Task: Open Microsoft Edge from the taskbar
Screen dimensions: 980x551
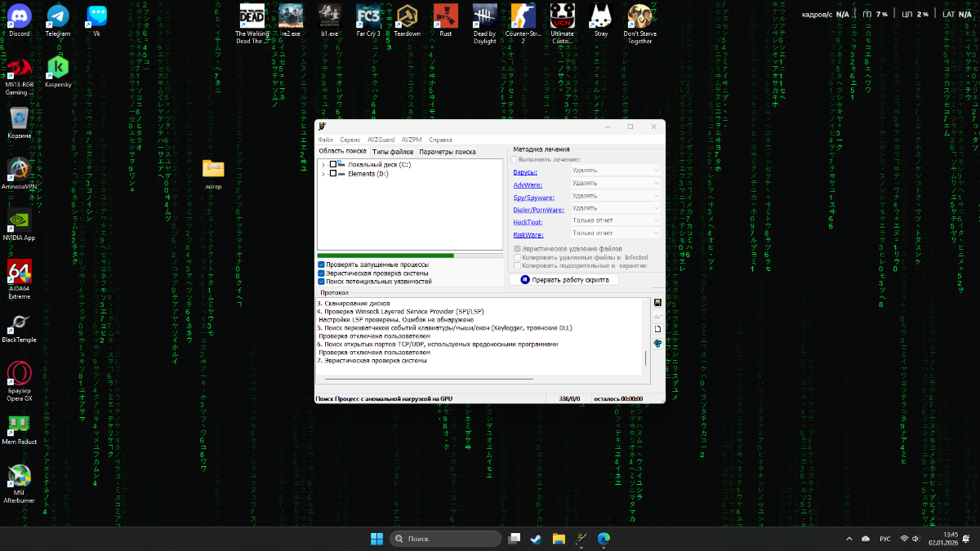Action: click(x=604, y=539)
